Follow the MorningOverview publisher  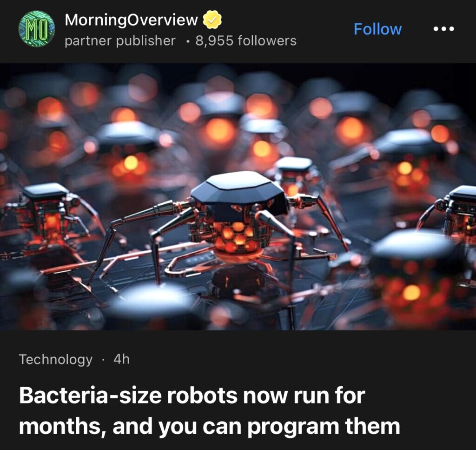(x=377, y=29)
